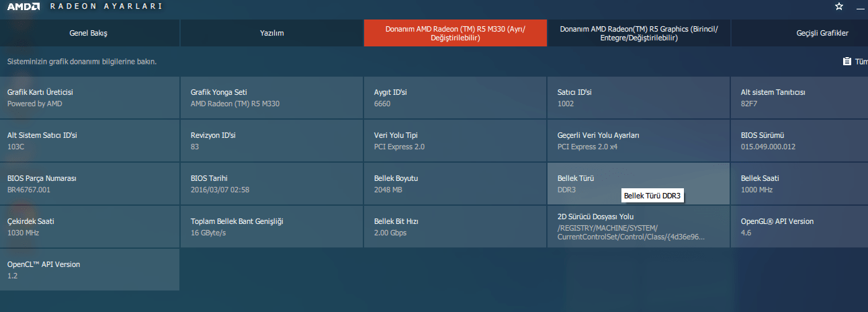Select OpenCL API Version 1.2 tile
Screen dimensions: 868x312
click(89, 270)
